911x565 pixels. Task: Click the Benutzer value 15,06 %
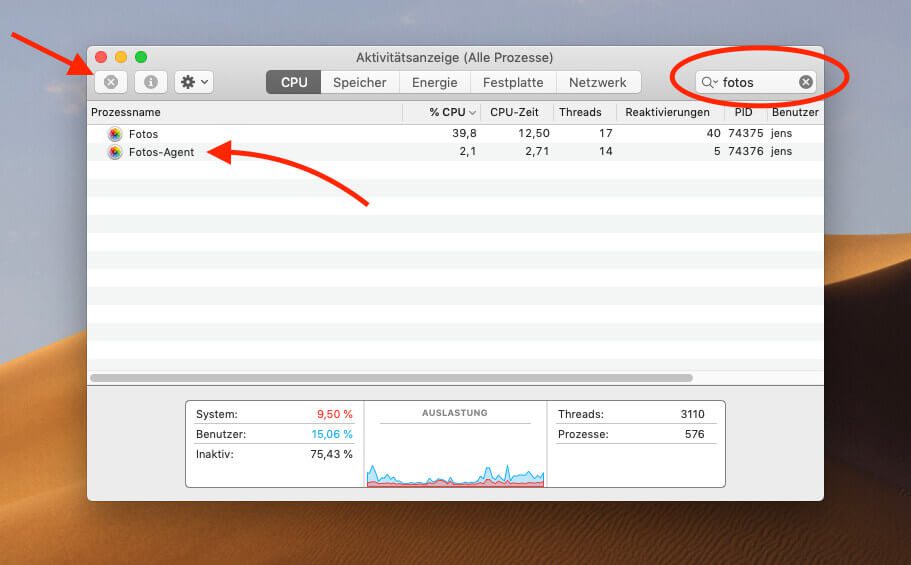(332, 434)
